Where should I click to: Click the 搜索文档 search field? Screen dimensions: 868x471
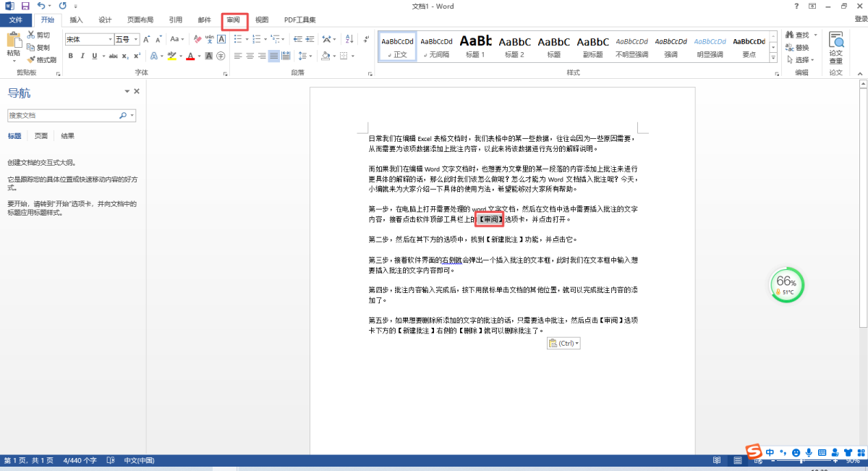point(63,116)
